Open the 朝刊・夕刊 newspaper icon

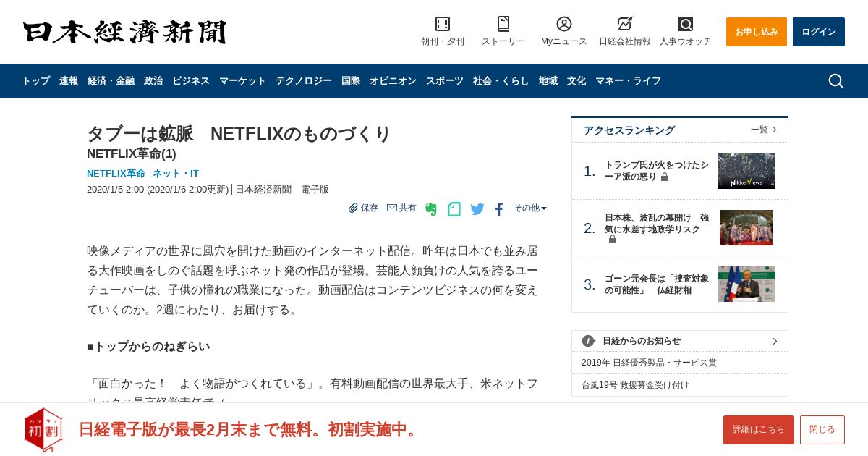(443, 24)
